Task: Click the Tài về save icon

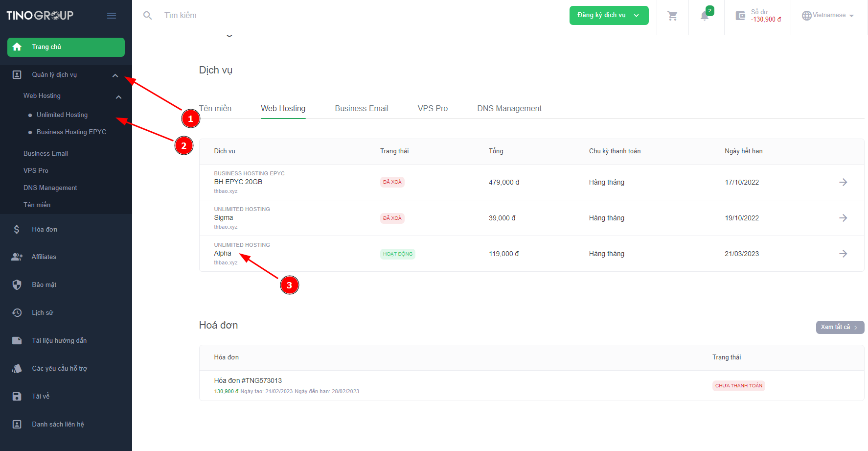Action: click(17, 396)
